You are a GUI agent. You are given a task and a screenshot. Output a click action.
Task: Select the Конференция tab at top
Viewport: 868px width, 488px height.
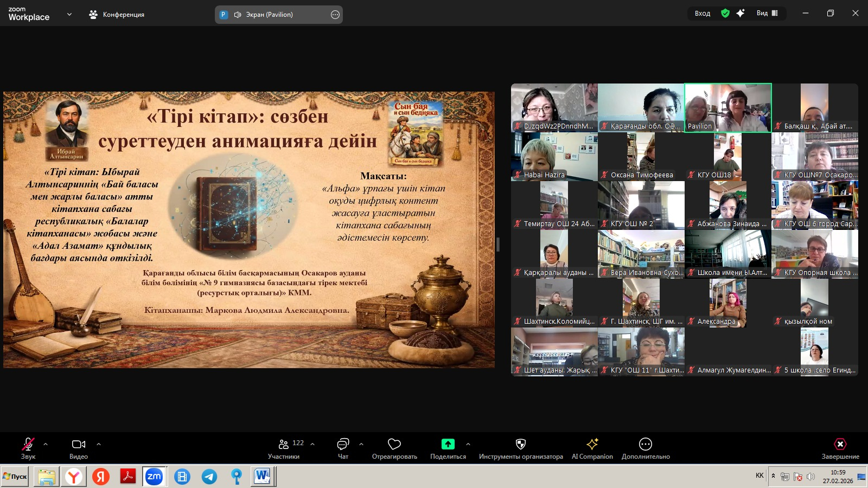(117, 15)
